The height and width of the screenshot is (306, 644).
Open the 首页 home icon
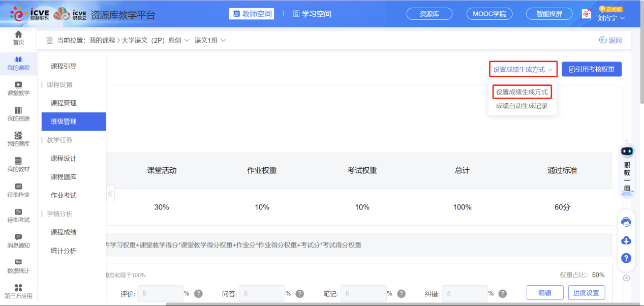coord(18,37)
